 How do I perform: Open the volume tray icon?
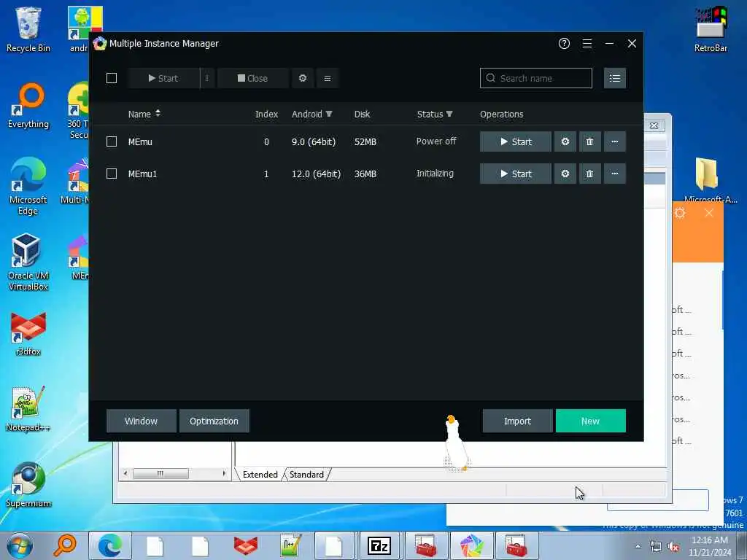click(x=673, y=547)
